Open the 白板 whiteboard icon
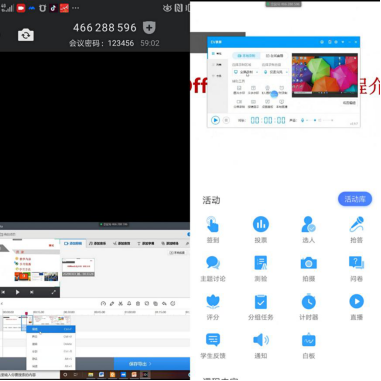The width and height of the screenshot is (381, 381). [309, 340]
